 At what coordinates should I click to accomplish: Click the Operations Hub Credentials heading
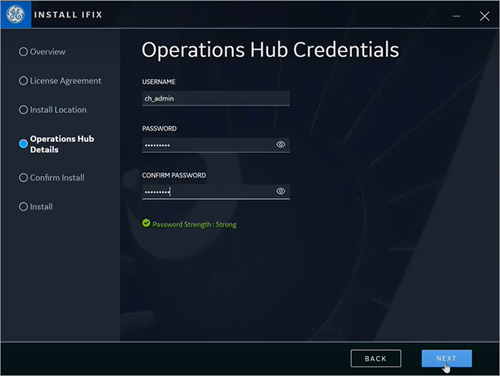[x=270, y=50]
